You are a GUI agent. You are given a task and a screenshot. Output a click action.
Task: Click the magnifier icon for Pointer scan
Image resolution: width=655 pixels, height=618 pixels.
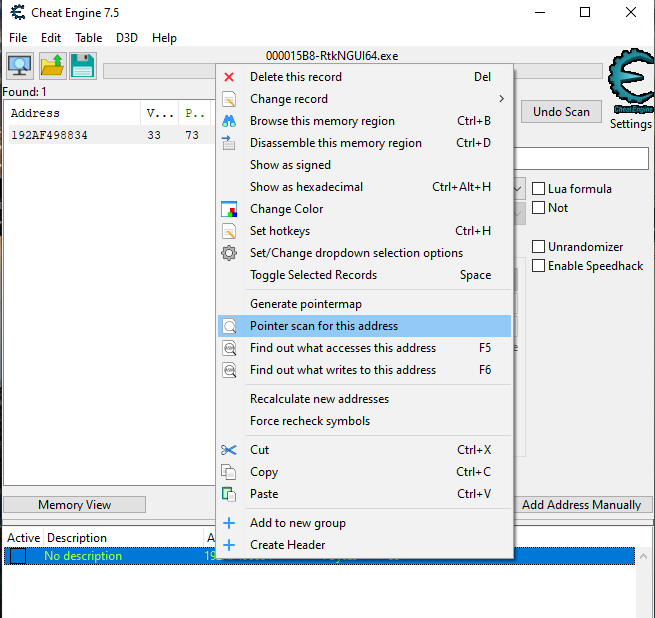[229, 326]
